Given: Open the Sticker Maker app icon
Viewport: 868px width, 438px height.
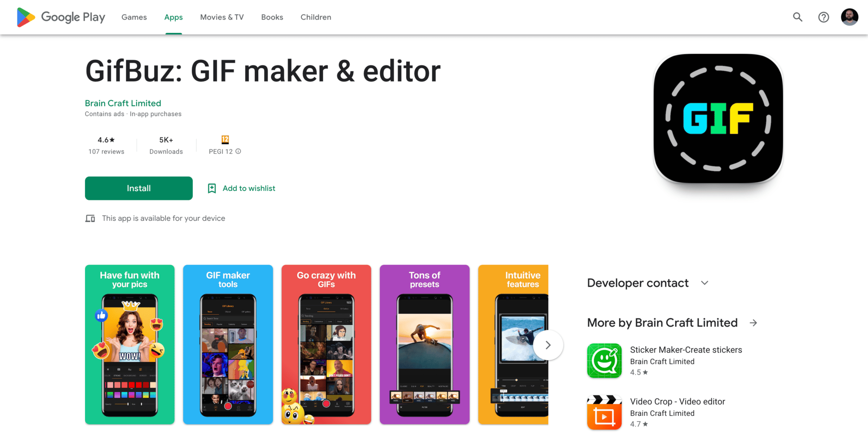Looking at the screenshot, I should [605, 361].
